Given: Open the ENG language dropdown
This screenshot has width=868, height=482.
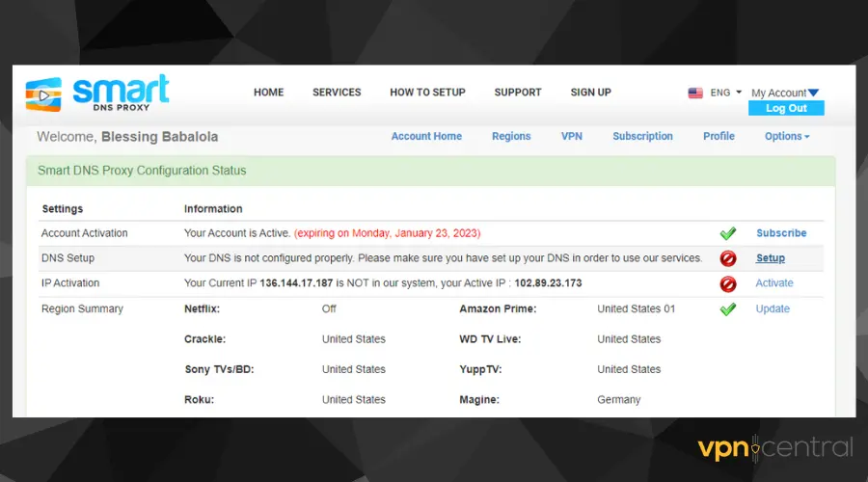Looking at the screenshot, I should 725,93.
